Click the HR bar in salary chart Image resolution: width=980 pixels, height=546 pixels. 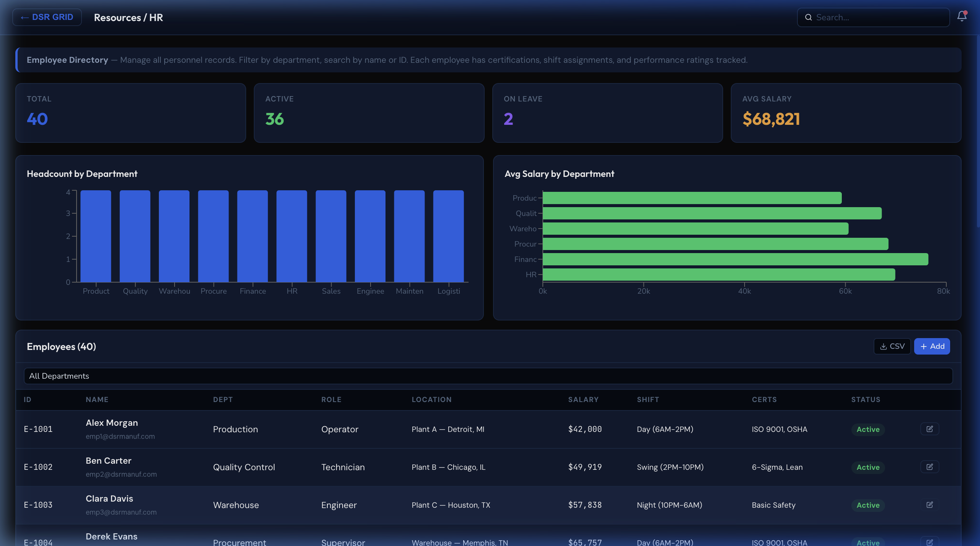pos(719,275)
